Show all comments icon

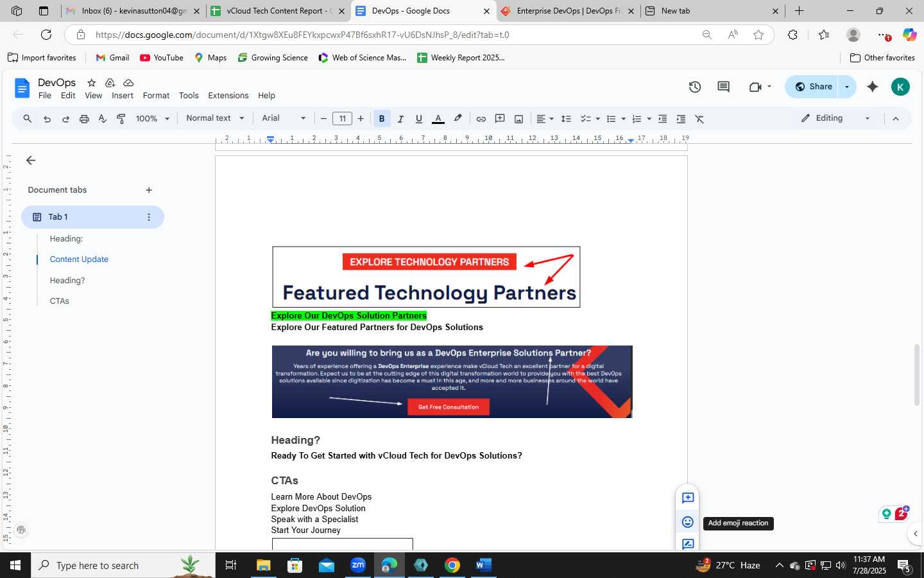[x=723, y=87]
